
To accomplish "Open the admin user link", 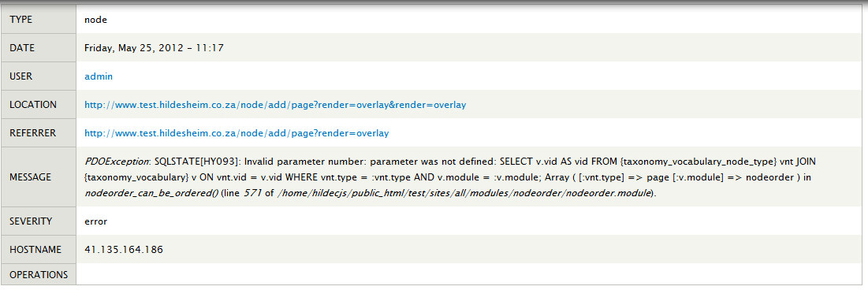I will click(x=99, y=76).
